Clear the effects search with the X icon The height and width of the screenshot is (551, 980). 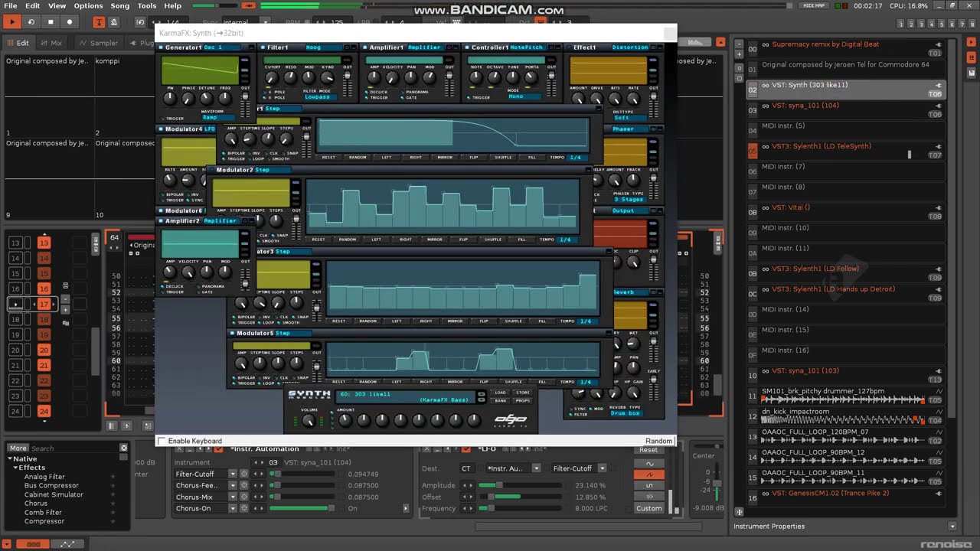click(x=123, y=448)
